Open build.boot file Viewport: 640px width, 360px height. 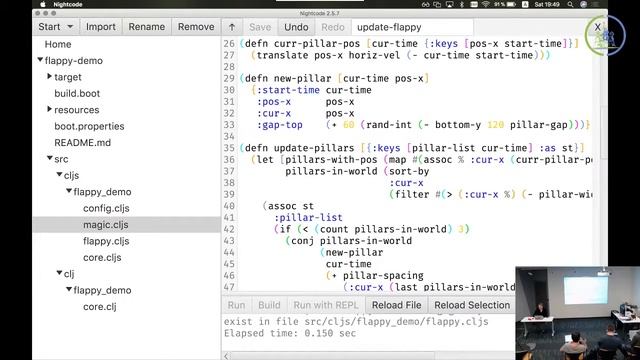pos(77,93)
